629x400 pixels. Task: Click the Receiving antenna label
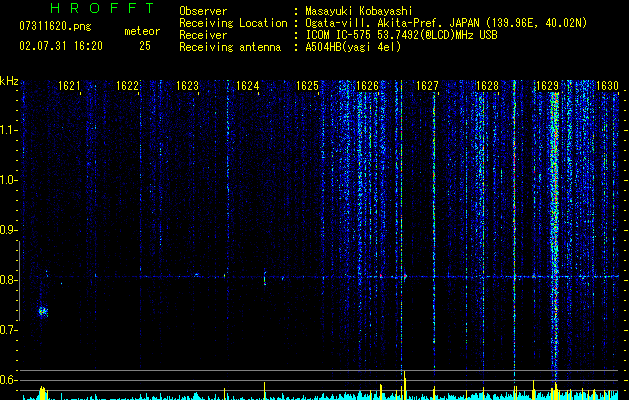point(230,47)
